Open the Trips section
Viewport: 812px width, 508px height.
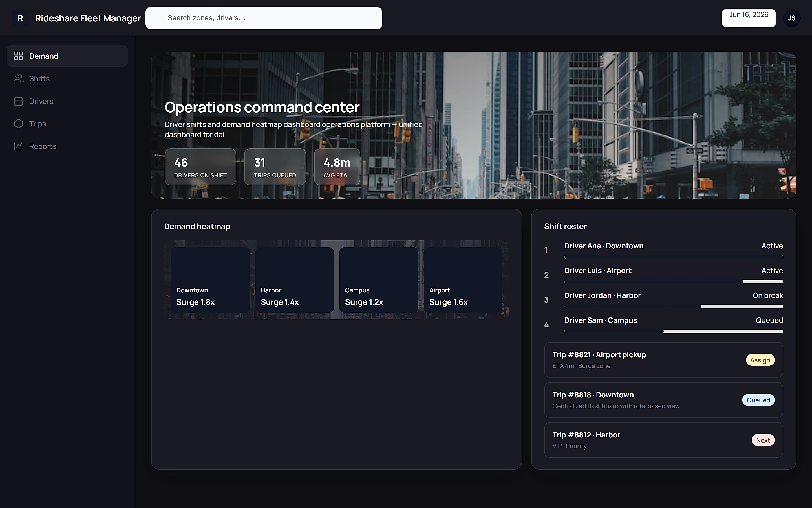point(67,124)
